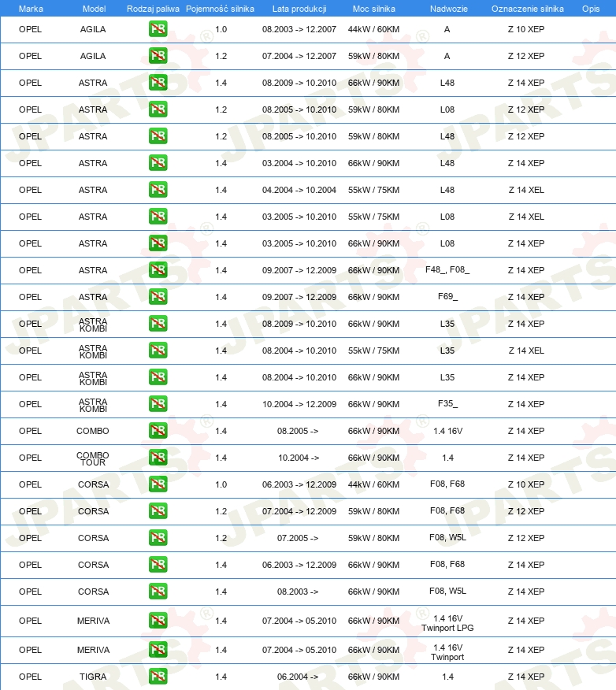Click fuel icon in CORSA 06.2003 1.4 row
This screenshot has height=690, width=616.
coord(158,565)
